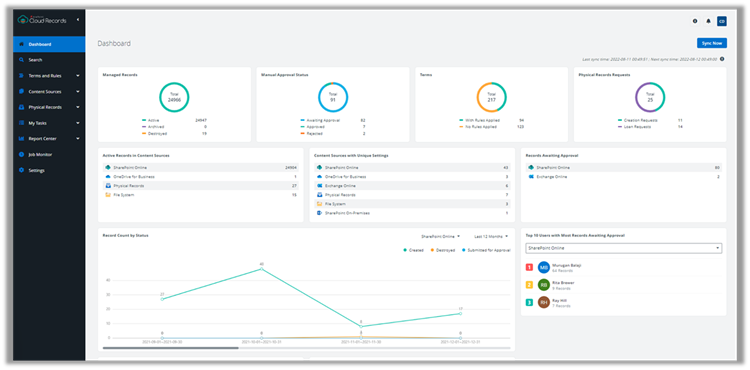750x370 pixels.
Task: Toggle the Loan Requests legend entry
Action: pos(634,127)
